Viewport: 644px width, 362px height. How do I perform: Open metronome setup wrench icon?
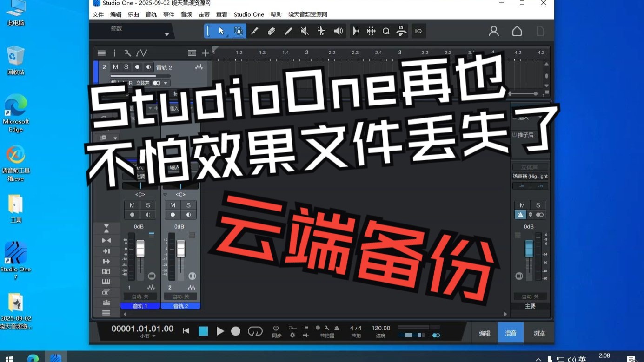click(327, 328)
